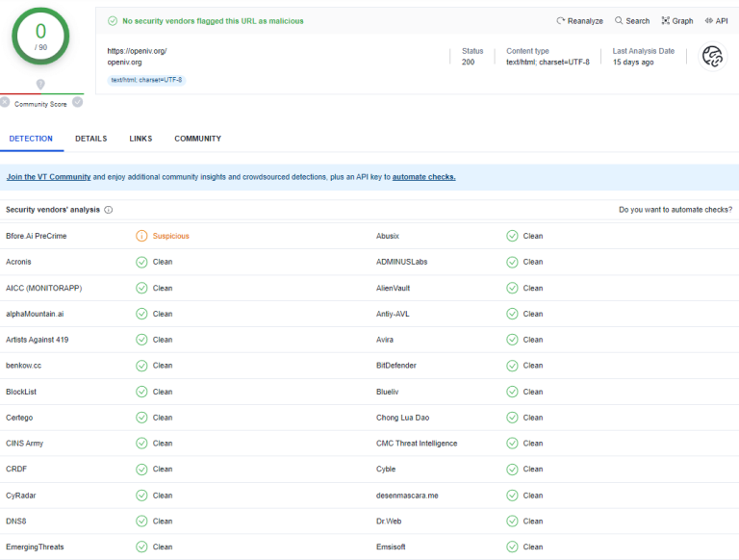
Task: Click the Clean checkmark next to Abusix
Action: (x=512, y=236)
